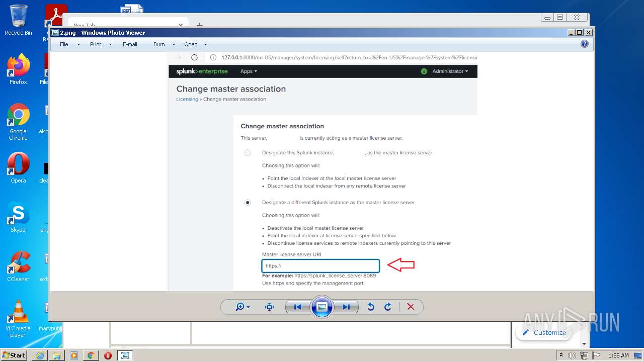Open the zoom magnifier control
This screenshot has width=644, height=362.
[243, 307]
